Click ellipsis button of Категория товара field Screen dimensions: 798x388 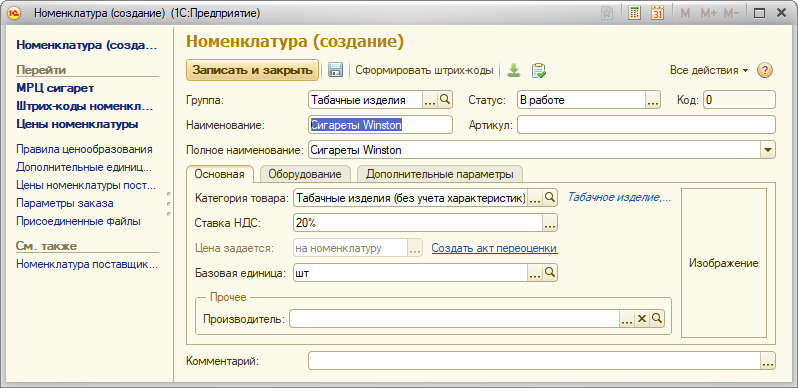pyautogui.click(x=534, y=198)
